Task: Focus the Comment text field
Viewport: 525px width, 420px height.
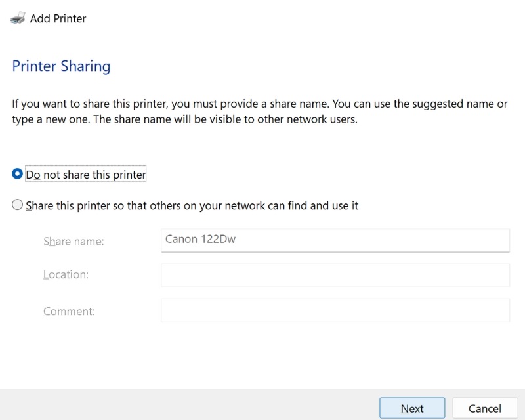Action: 335,310
